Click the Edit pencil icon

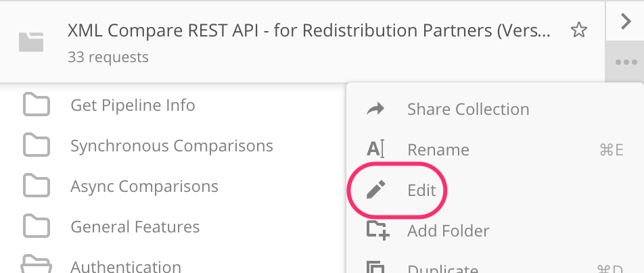pos(375,191)
